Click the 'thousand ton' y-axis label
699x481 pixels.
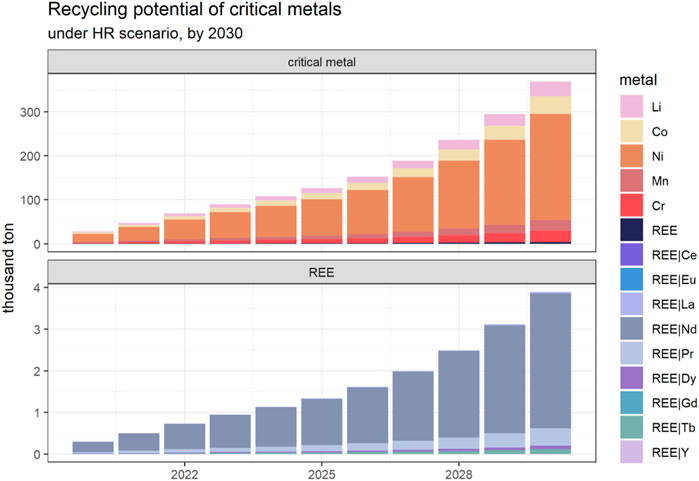[8, 268]
